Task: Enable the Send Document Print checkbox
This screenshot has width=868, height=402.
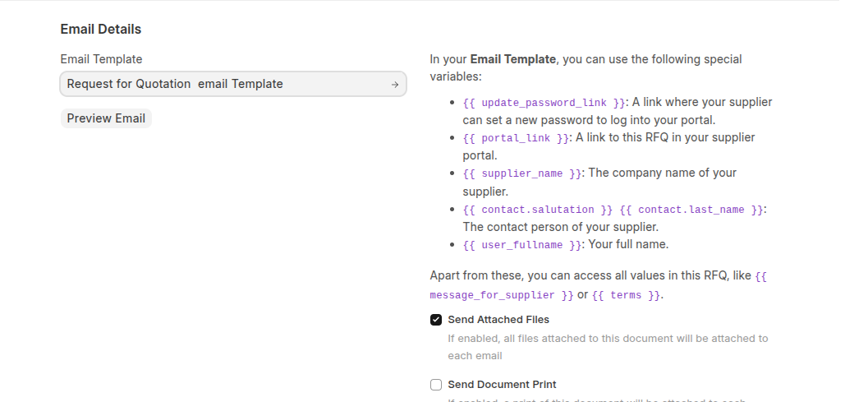Action: pos(436,385)
